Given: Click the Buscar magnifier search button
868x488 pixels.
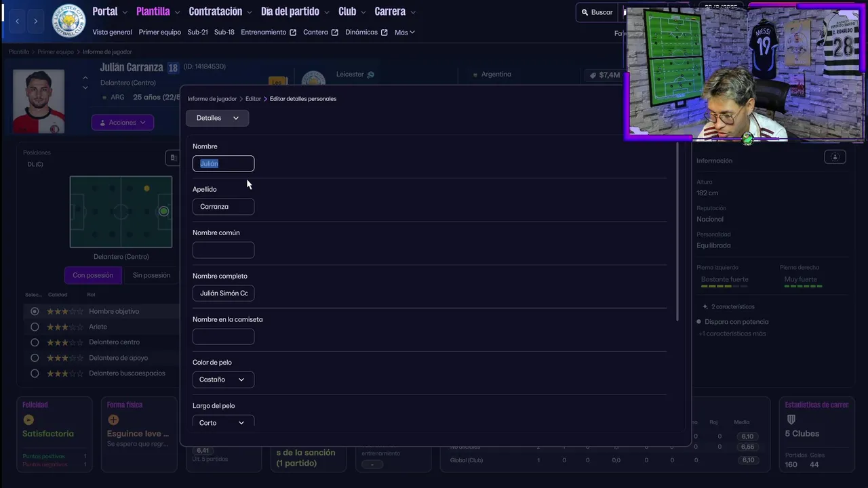Looking at the screenshot, I should point(597,12).
